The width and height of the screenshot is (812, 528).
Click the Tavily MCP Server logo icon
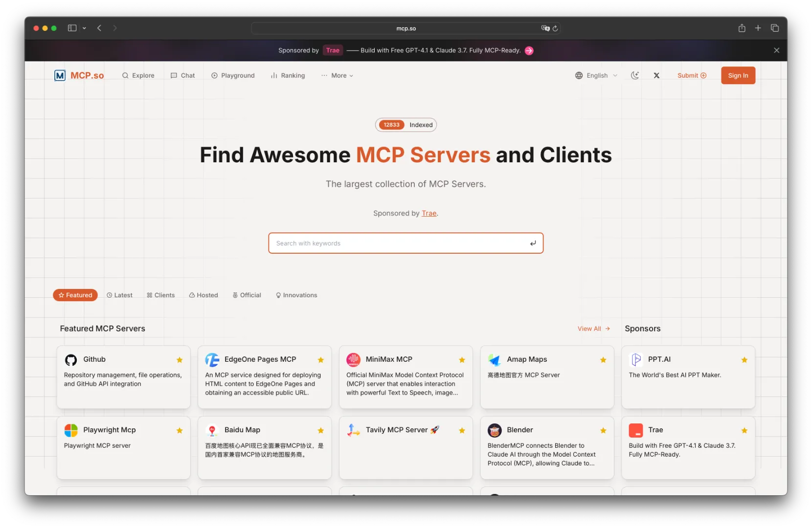pos(353,430)
